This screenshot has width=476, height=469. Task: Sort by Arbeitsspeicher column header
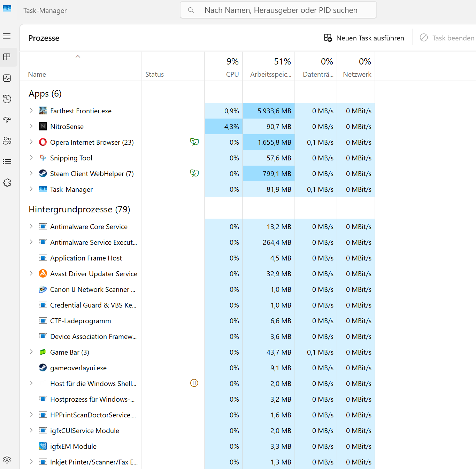pos(269,66)
